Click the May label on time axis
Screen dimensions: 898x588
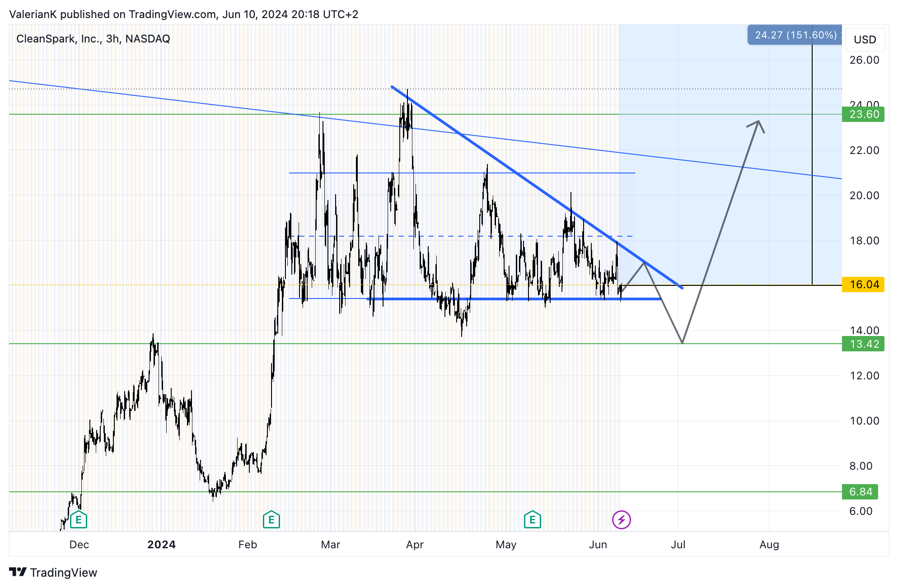(506, 545)
